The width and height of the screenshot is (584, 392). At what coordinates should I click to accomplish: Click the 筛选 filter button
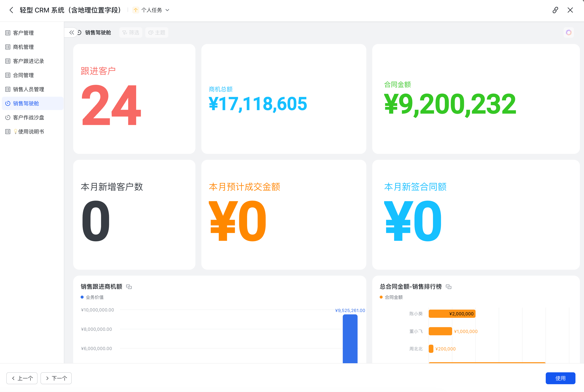point(131,32)
